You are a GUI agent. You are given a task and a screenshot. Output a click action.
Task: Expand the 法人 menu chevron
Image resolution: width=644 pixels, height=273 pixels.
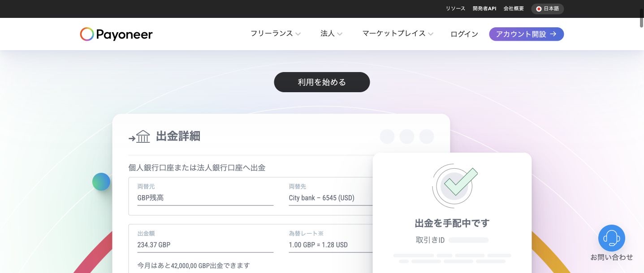pyautogui.click(x=340, y=34)
